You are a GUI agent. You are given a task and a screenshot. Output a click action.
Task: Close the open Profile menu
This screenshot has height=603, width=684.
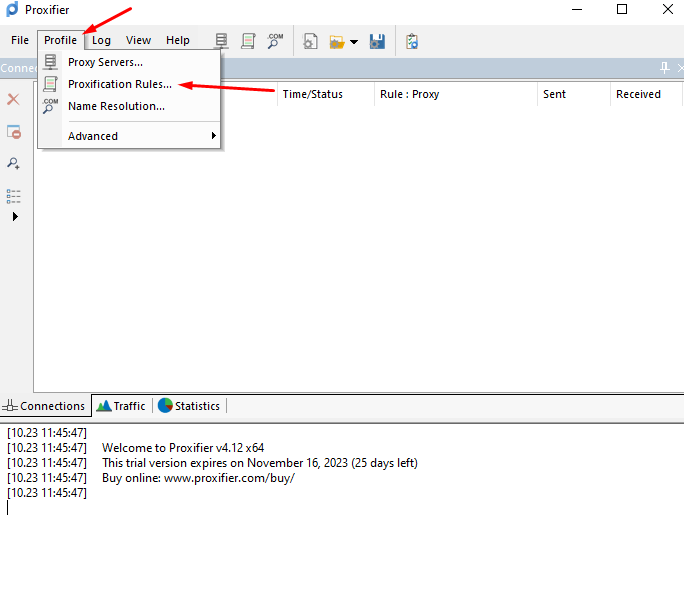click(60, 40)
